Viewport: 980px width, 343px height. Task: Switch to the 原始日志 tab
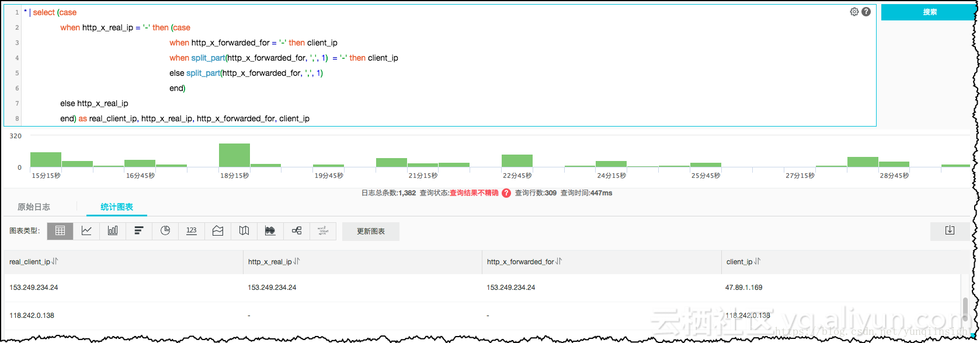[34, 207]
